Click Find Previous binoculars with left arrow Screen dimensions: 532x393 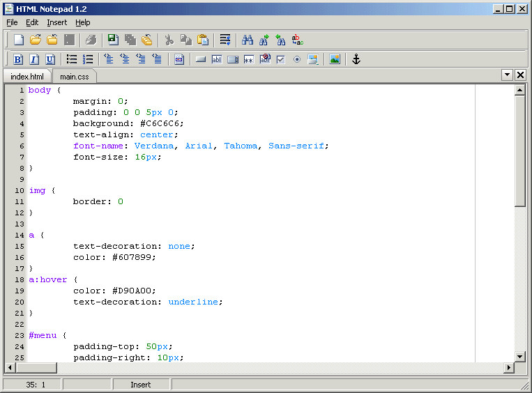280,40
